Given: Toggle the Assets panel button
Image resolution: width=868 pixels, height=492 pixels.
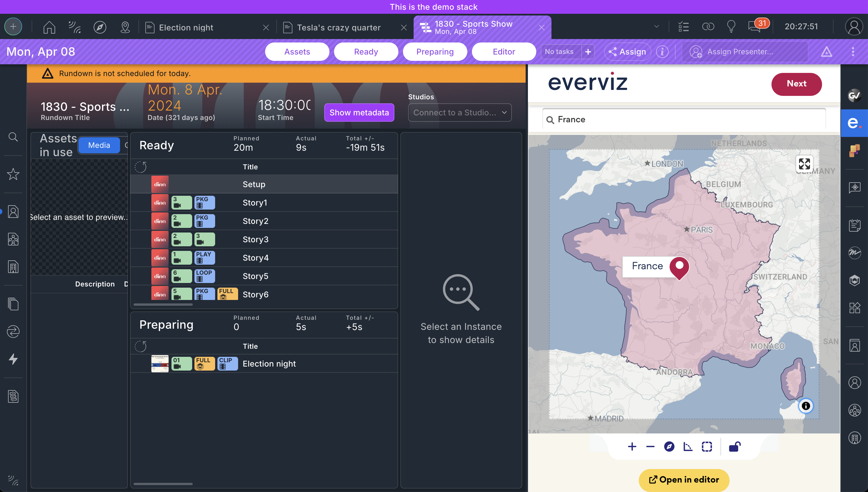Looking at the screenshot, I should click(297, 52).
